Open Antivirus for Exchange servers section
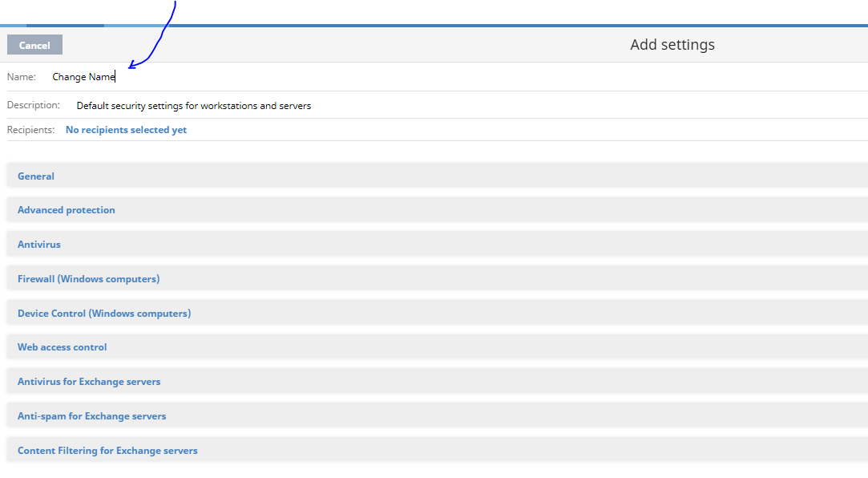Screen dimensions: 868x478 [437, 382]
